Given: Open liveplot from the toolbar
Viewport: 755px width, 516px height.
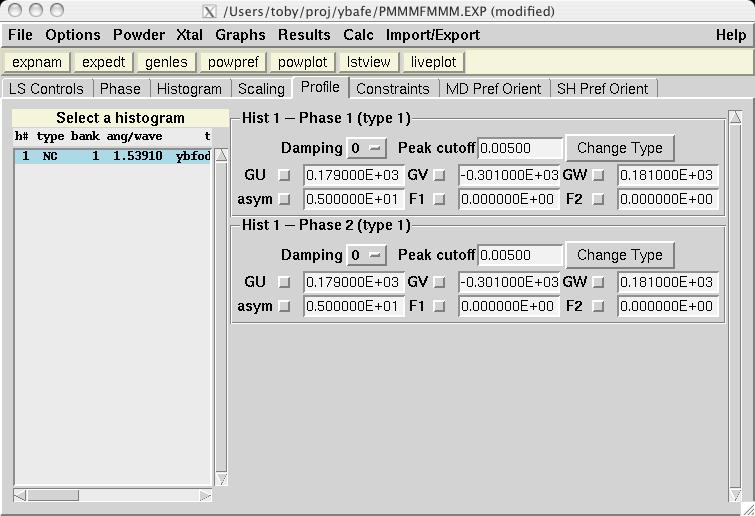Looking at the screenshot, I should 433,62.
